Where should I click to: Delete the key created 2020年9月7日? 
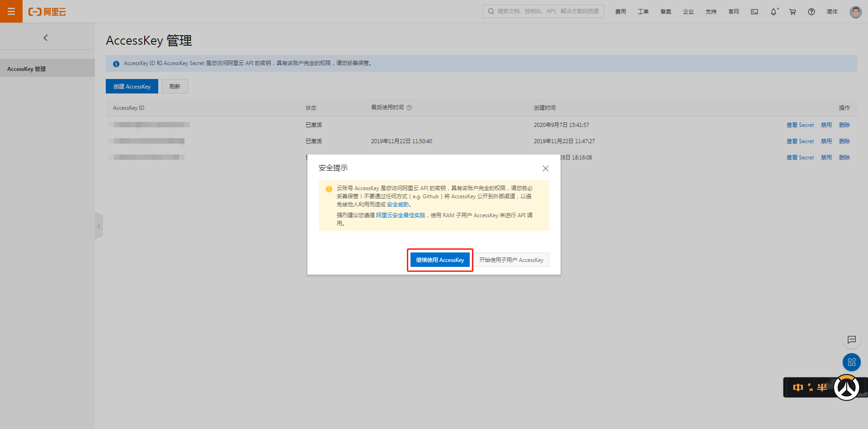[x=844, y=125]
